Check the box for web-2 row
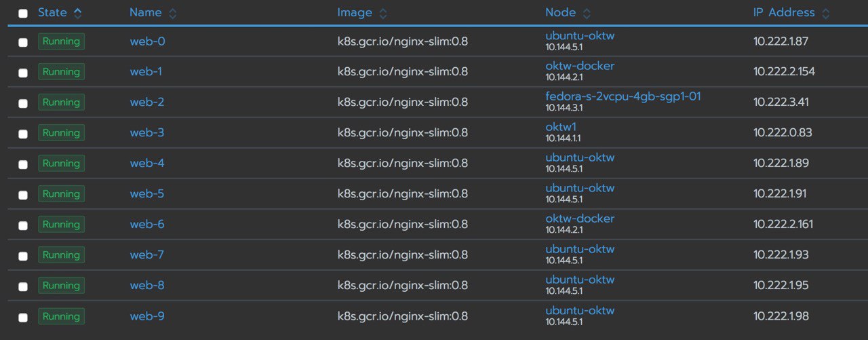The width and height of the screenshot is (868, 340). (x=23, y=103)
